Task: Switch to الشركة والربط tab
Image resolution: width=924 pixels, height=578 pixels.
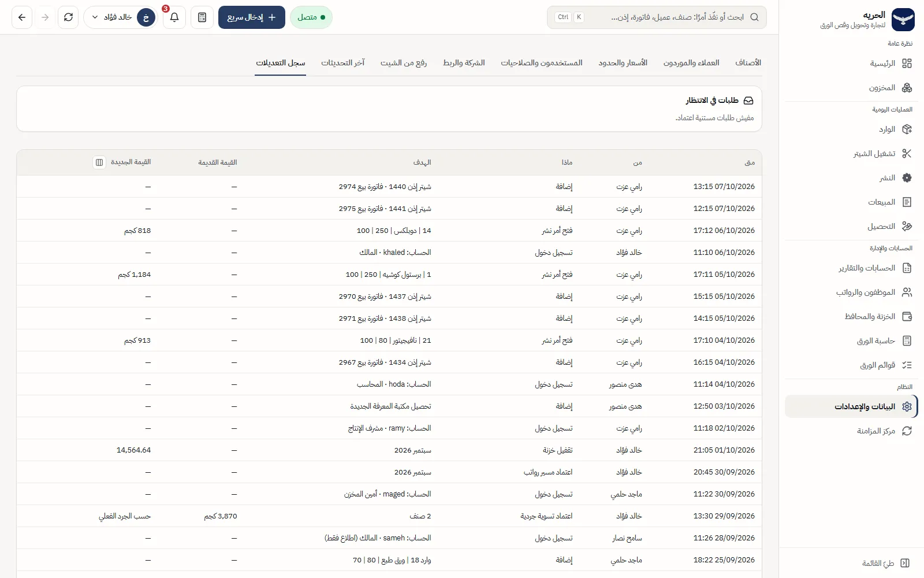Action: coord(464,62)
